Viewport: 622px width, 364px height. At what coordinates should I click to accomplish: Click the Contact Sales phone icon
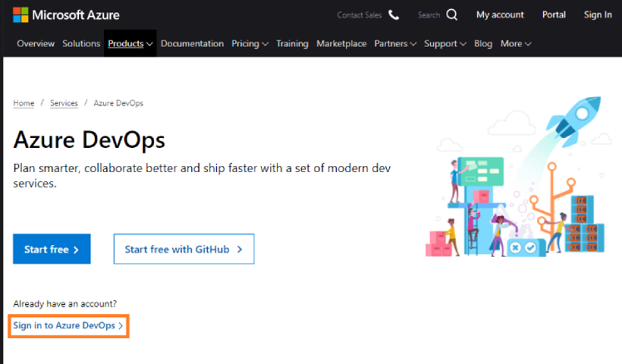[x=393, y=15]
